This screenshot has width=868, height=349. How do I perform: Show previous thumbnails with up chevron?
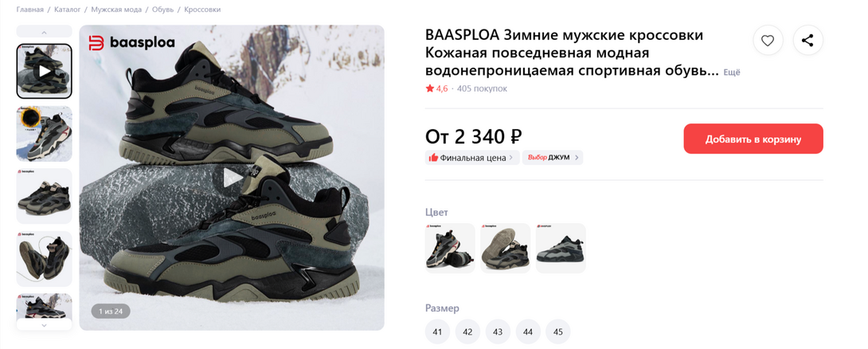(x=45, y=32)
